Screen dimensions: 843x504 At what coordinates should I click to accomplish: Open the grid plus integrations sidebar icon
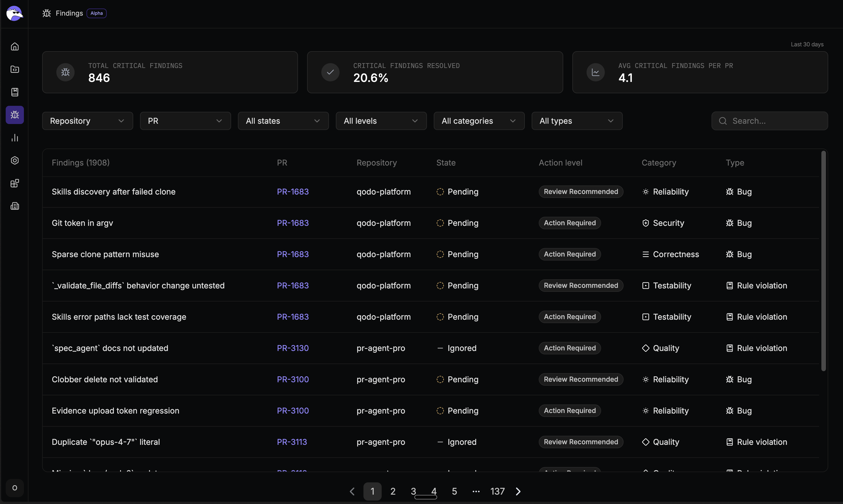tap(15, 183)
